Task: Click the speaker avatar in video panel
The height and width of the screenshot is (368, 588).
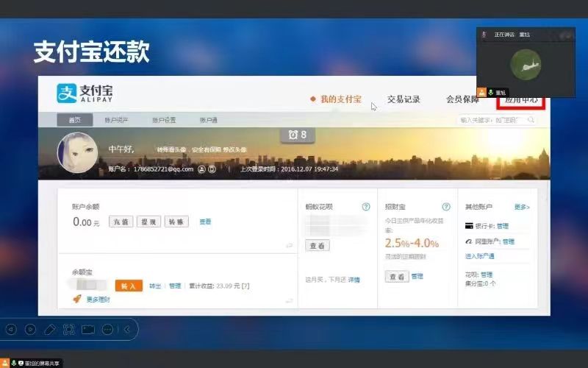Action: tap(526, 65)
